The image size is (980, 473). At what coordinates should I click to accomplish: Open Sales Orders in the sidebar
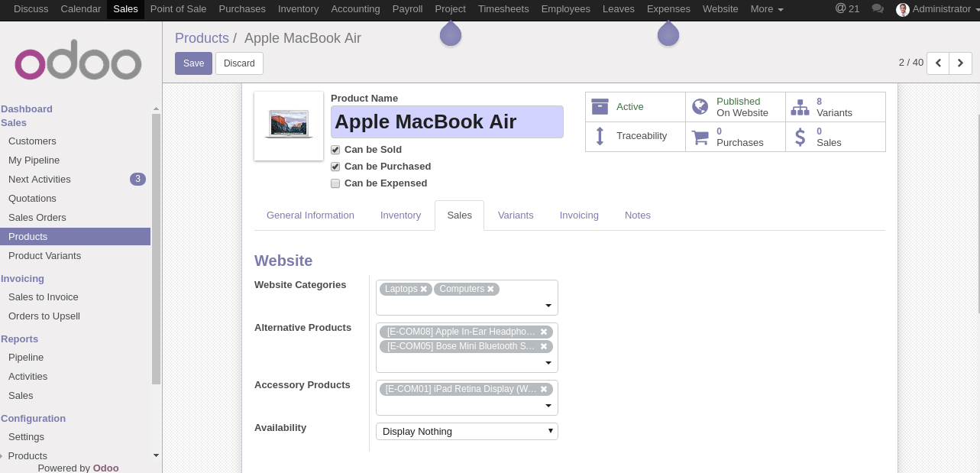[37, 218]
